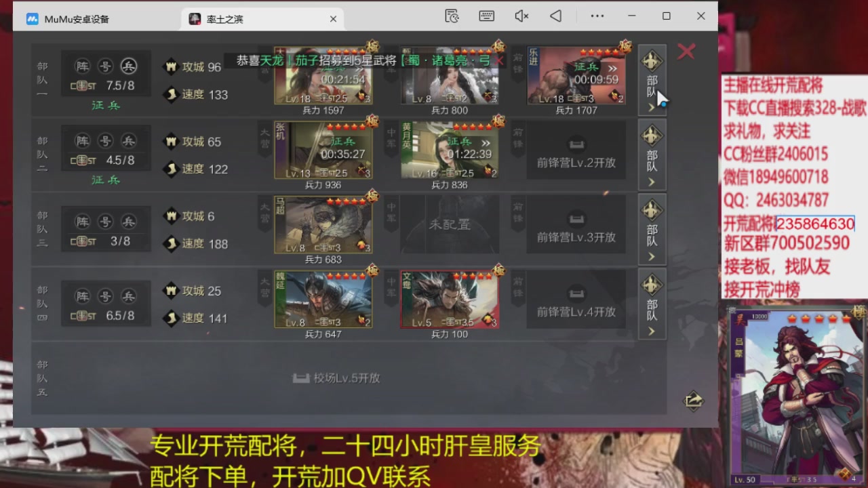Click the siege tower icon beside 攻城 65
This screenshot has width=868, height=488.
coord(171,142)
